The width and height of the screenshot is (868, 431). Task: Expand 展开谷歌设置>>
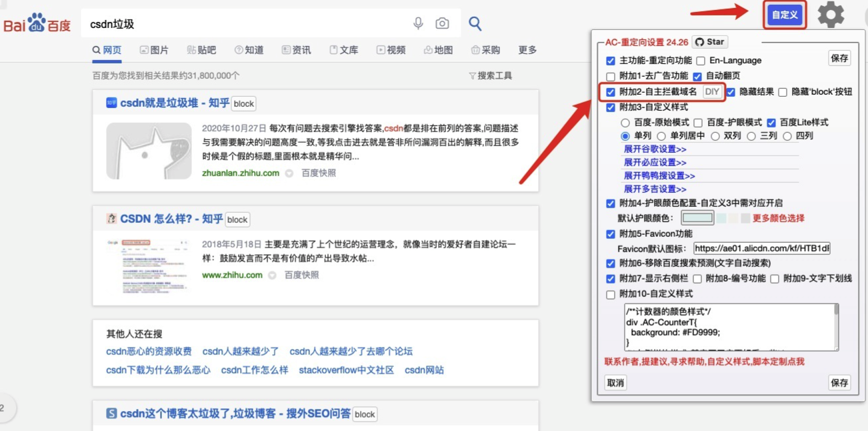[655, 149]
